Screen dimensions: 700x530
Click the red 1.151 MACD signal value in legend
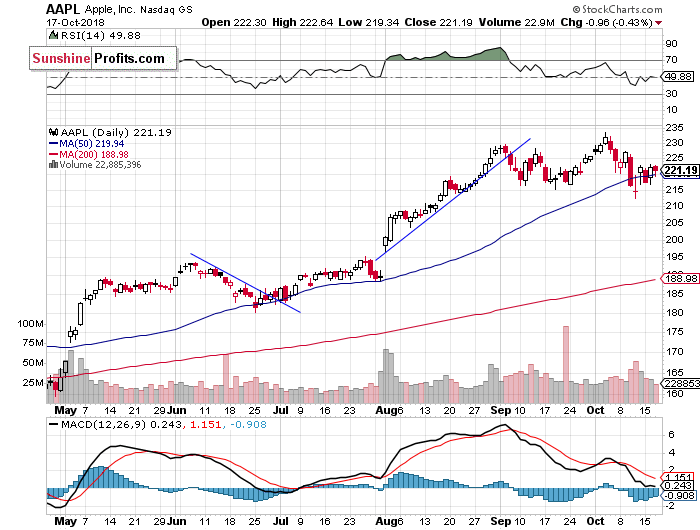coord(206,425)
